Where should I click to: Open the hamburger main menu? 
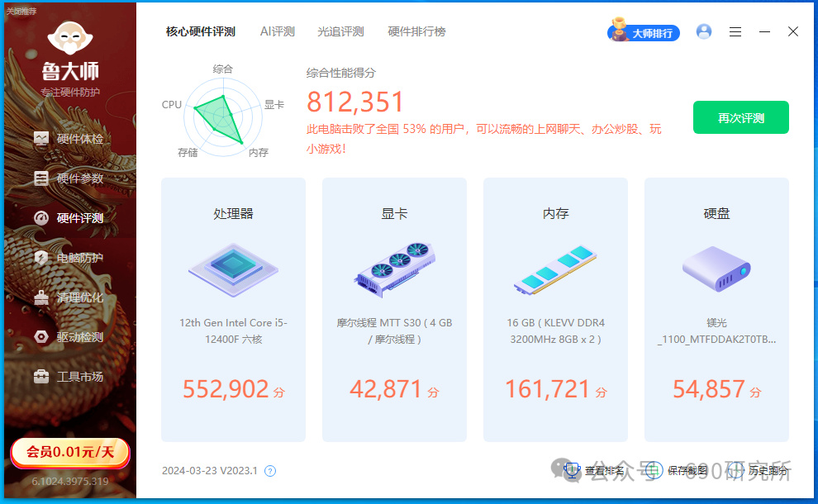click(735, 32)
